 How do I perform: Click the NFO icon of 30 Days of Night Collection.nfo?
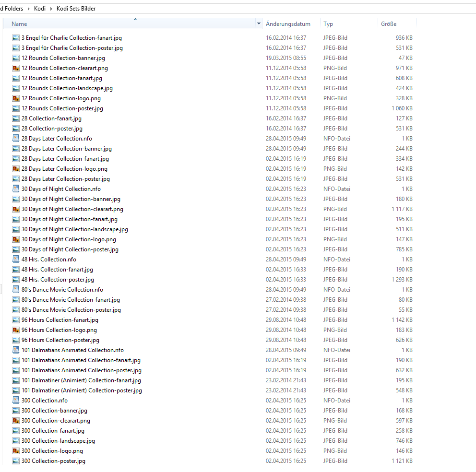(x=16, y=189)
